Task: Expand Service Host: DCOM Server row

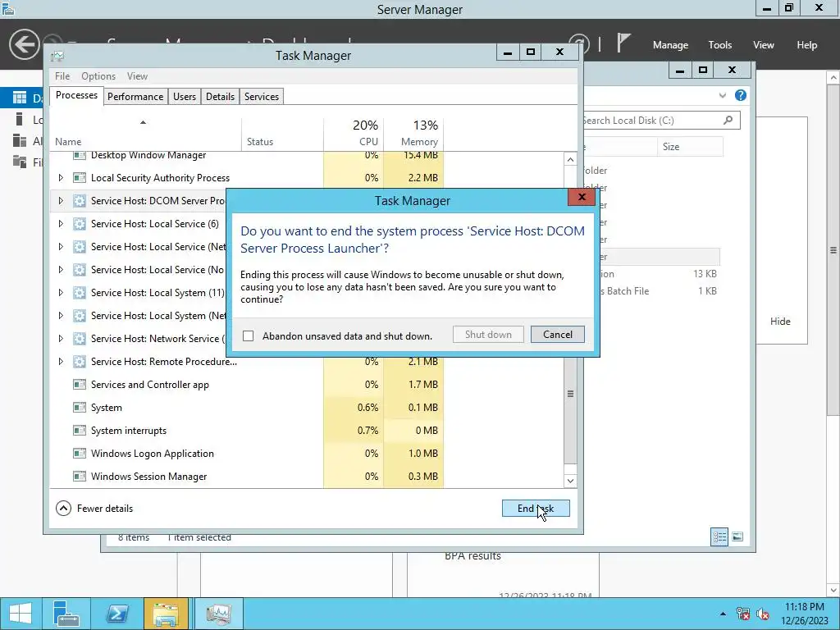Action: click(x=61, y=200)
